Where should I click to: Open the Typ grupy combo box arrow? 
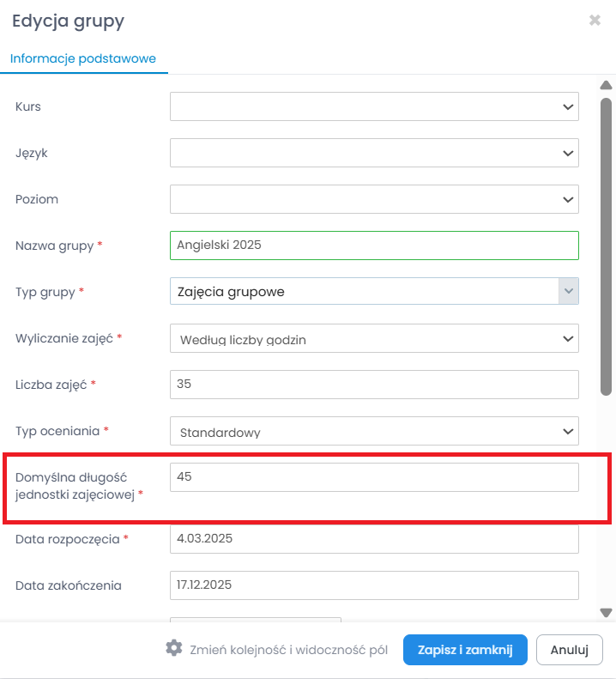568,291
